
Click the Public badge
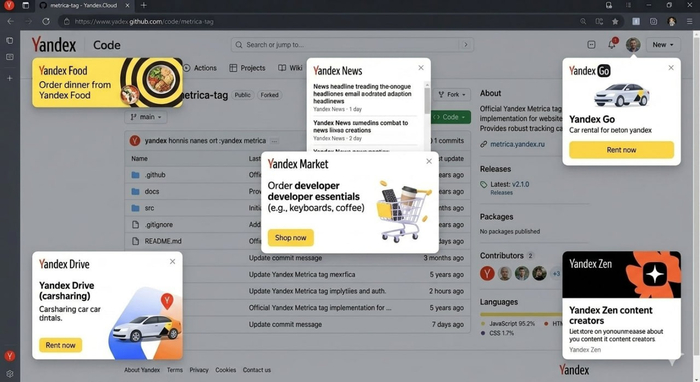click(x=242, y=95)
